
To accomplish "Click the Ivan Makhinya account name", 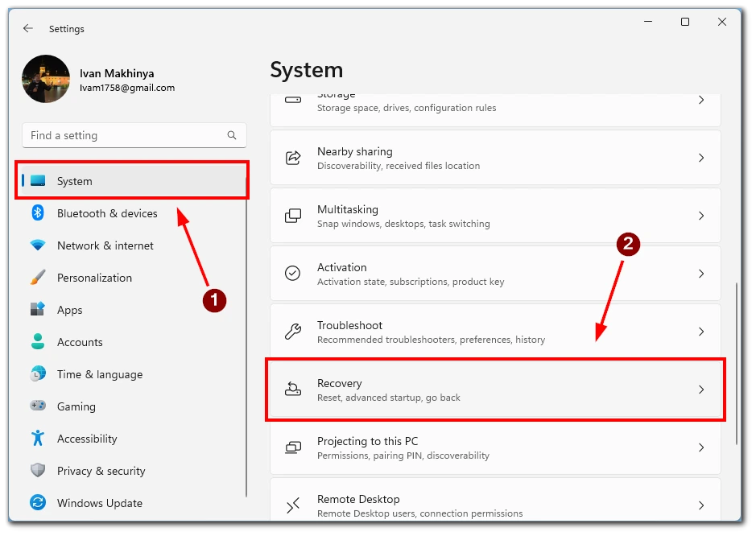I will point(117,73).
